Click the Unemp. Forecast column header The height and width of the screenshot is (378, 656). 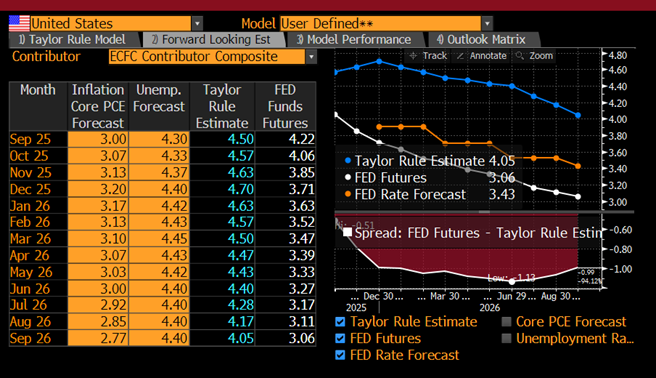click(x=159, y=106)
